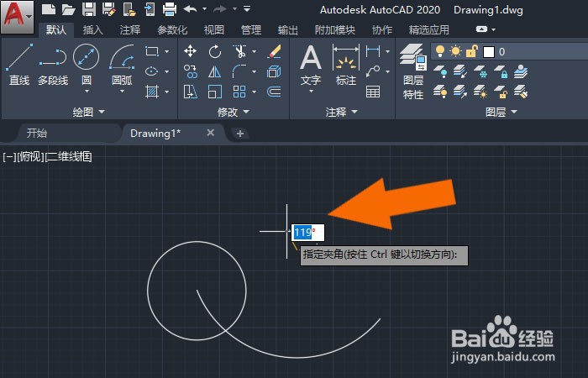Open Quick Access toolbar customize dropdown
The image size is (588, 378).
point(247,8)
